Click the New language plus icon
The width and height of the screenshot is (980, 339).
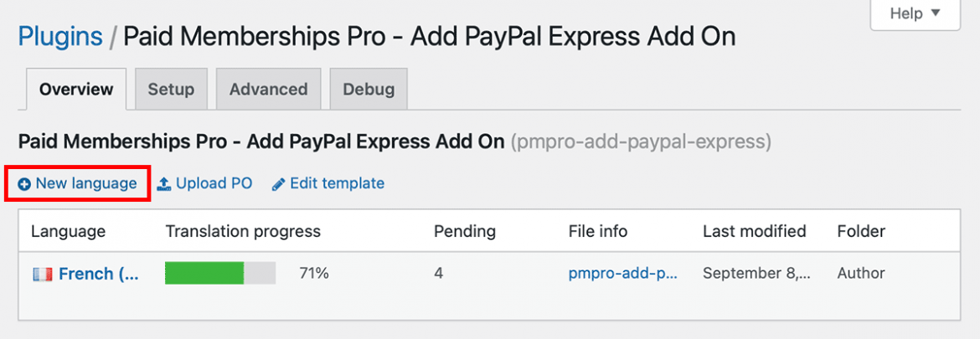coord(24,184)
